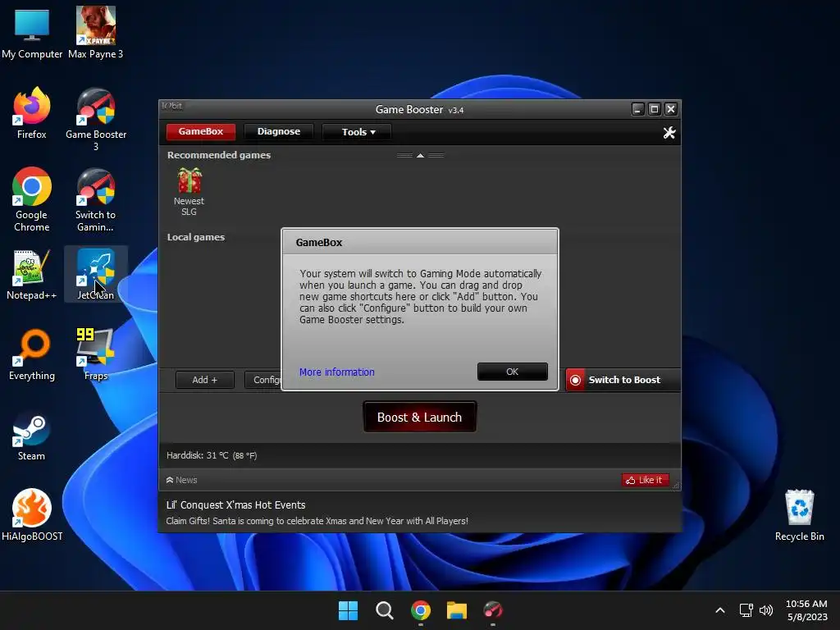Open More information link
This screenshot has height=630, width=840.
[x=337, y=372]
